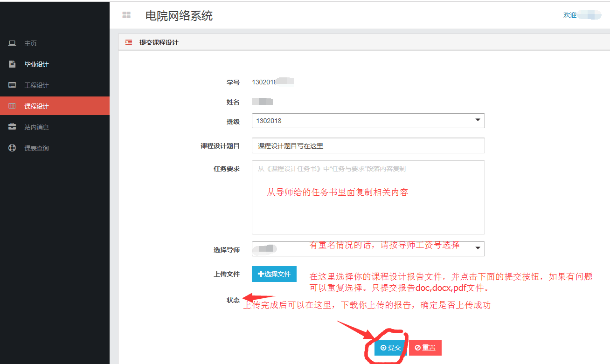Open 毕业设计 menu item
This screenshot has height=364, width=610.
(36, 64)
